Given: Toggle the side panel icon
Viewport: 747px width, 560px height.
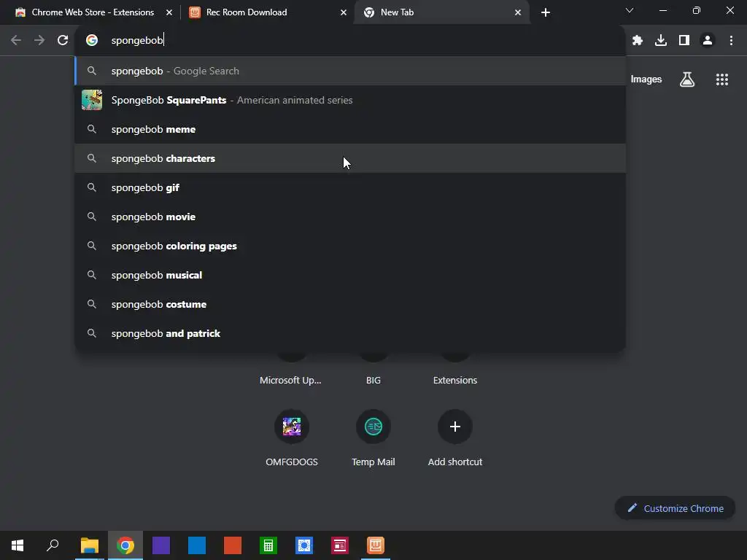Looking at the screenshot, I should 684,41.
